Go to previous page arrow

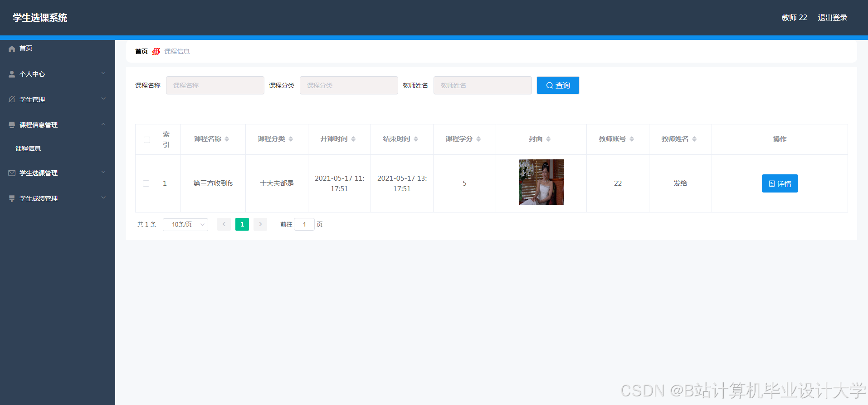[224, 224]
